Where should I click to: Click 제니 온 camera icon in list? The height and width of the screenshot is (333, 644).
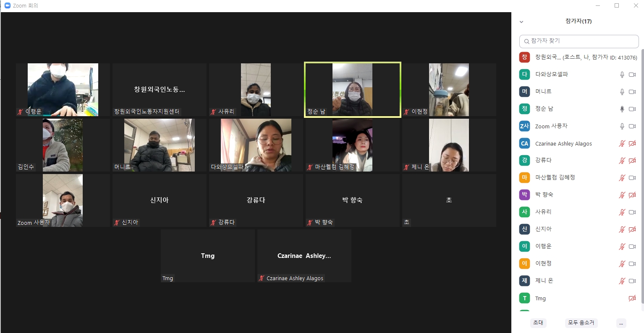[x=632, y=281]
